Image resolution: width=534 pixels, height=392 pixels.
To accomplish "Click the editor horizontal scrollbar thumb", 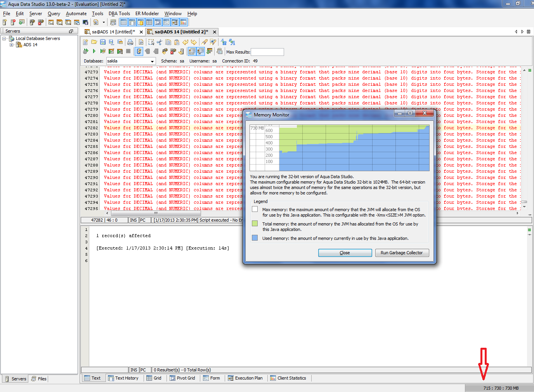I will coord(156,213).
